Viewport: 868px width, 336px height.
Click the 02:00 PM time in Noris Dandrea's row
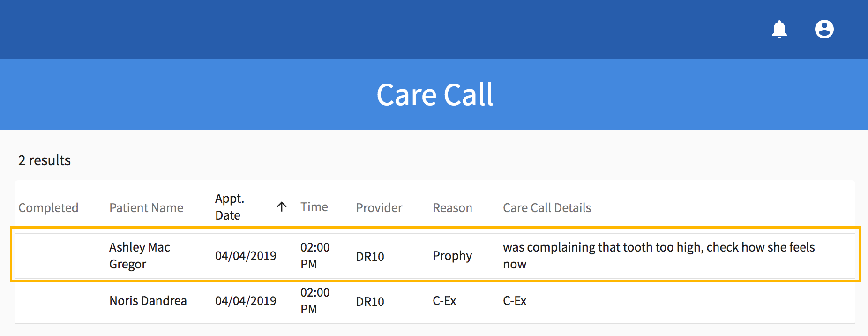(x=315, y=301)
